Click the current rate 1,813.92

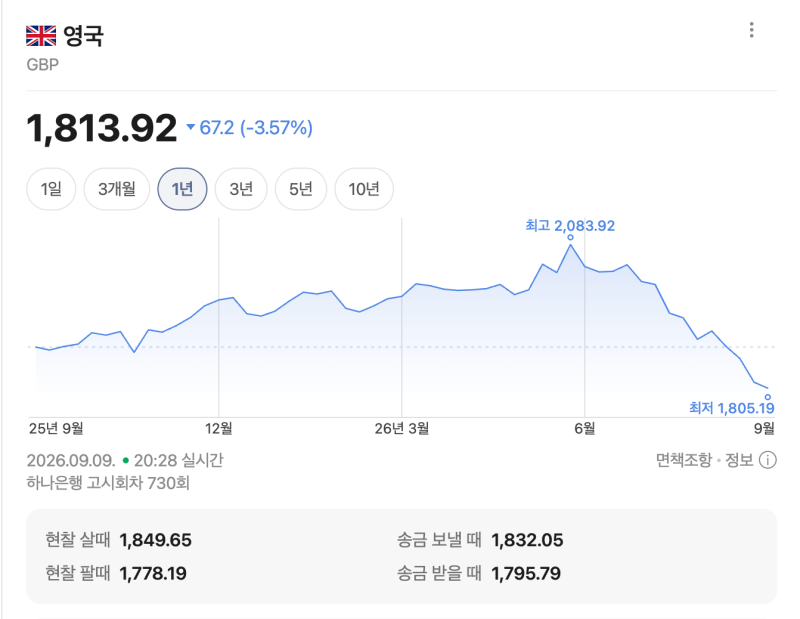[x=102, y=128]
